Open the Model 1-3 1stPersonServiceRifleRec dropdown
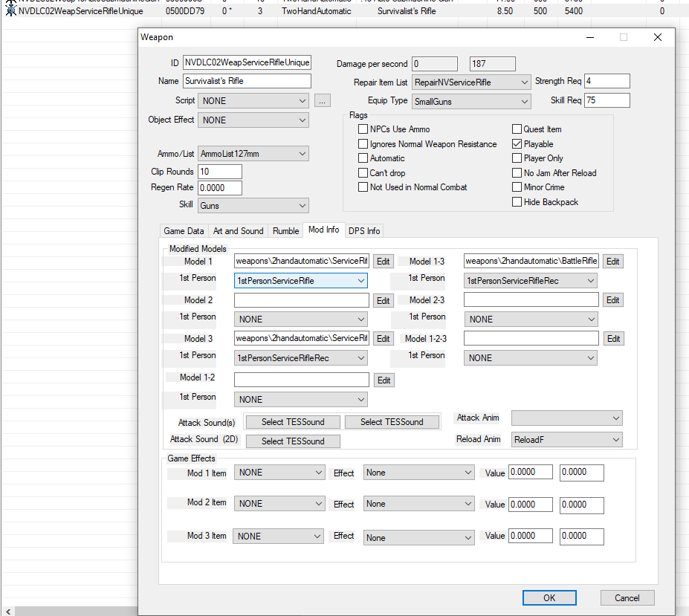This screenshot has width=689, height=616. coord(531,281)
